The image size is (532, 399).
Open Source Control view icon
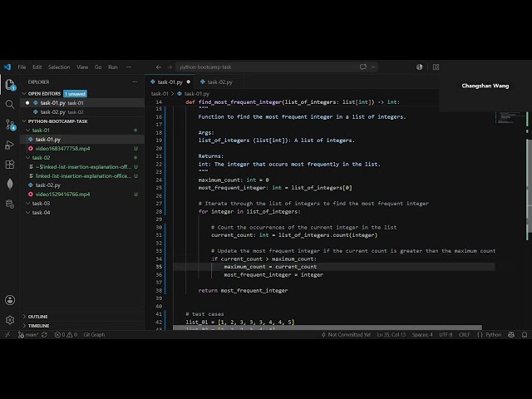click(x=10, y=125)
